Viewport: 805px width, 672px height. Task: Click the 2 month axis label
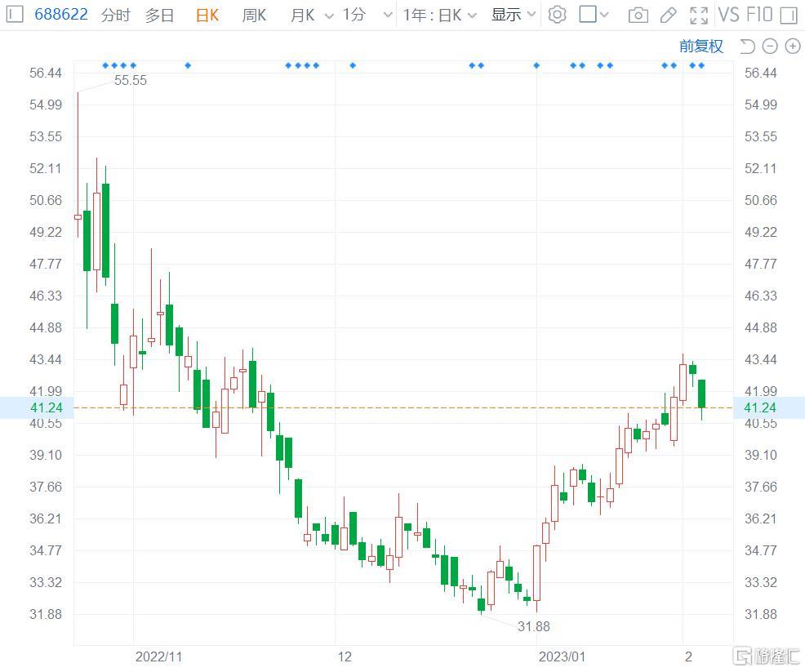coord(688,656)
